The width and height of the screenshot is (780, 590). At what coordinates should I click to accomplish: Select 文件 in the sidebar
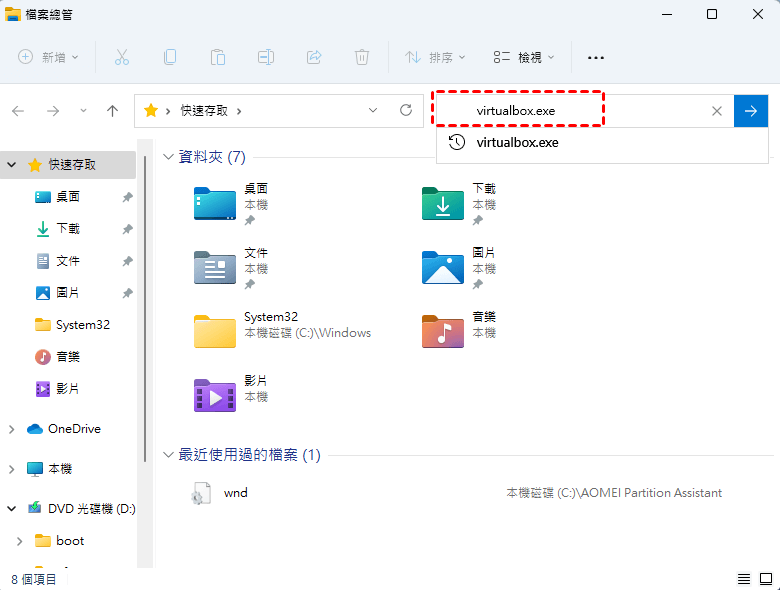[68, 261]
